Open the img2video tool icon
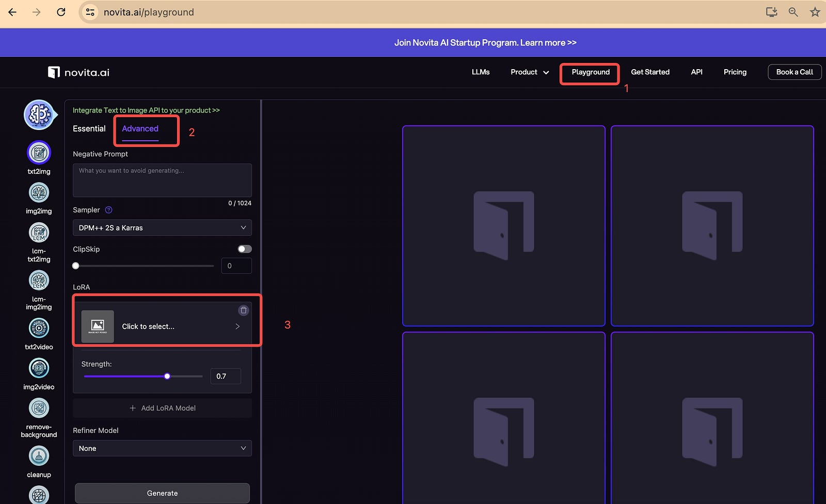 39,368
